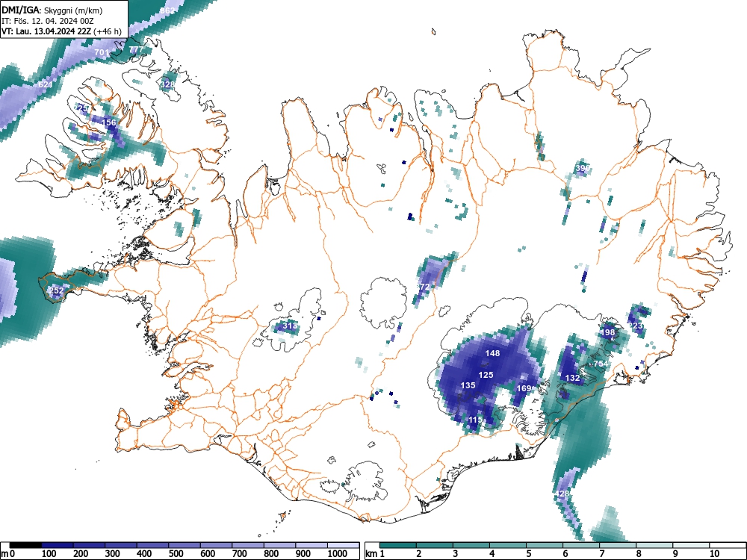
Task: Click the legend swatch between 700 and 800
Action: [248, 545]
